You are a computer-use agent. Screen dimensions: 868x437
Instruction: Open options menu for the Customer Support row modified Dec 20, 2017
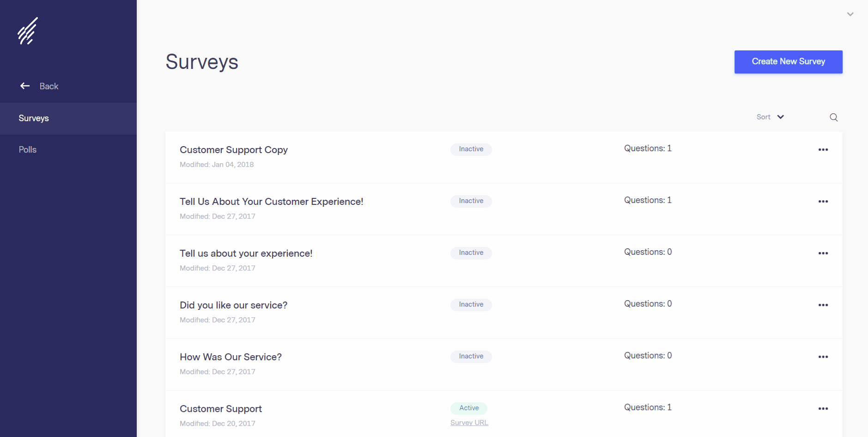[x=823, y=409]
